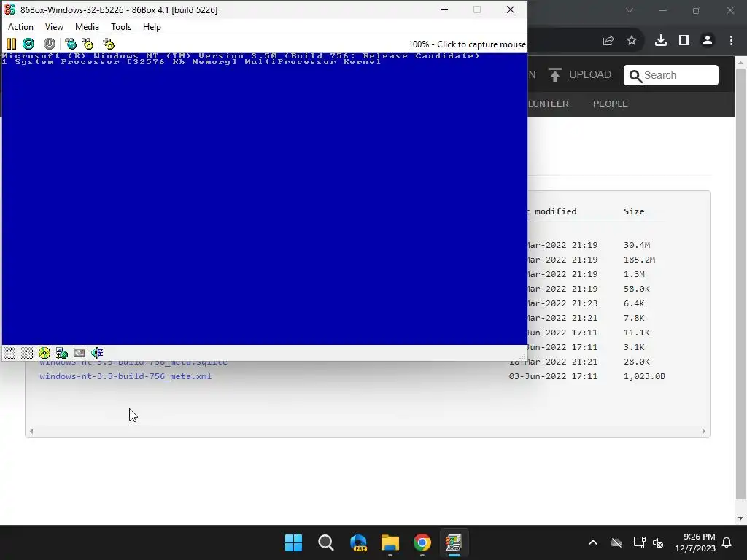Click the 28.0K size value
Viewport: 747px width, 560px height.
point(637,362)
